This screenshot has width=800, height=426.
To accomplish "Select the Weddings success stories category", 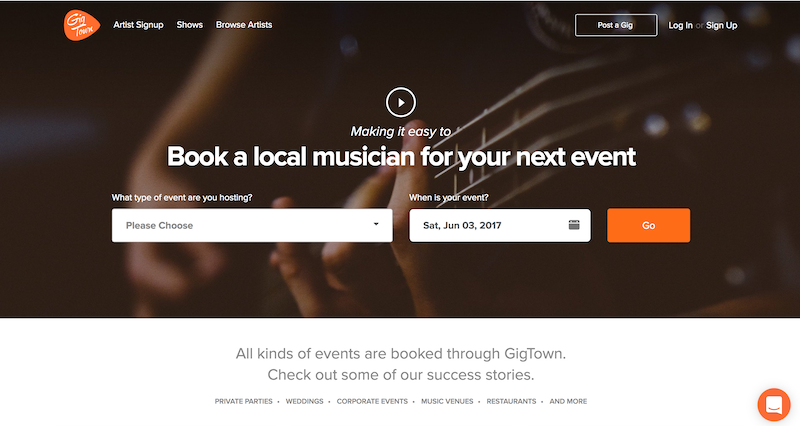I will click(305, 402).
